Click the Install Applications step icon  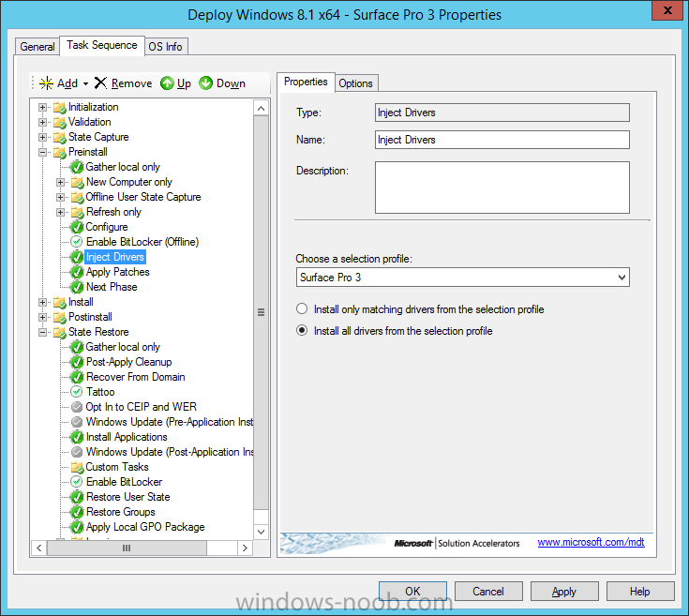pyautogui.click(x=77, y=437)
